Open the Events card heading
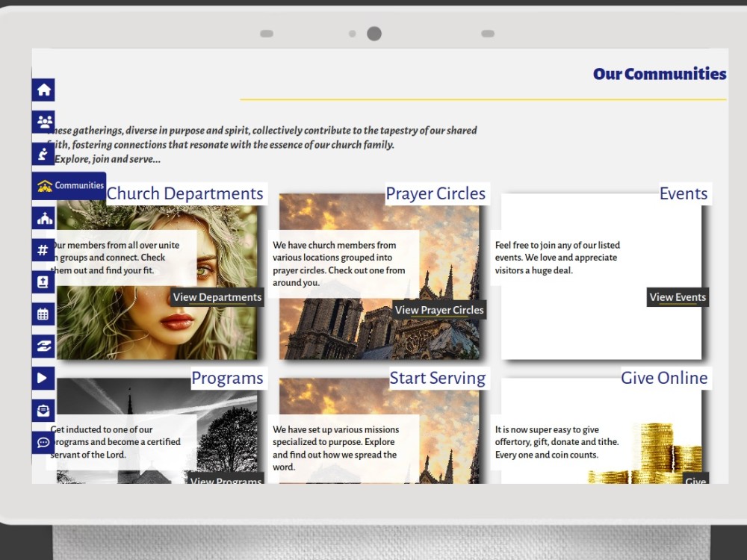This screenshot has width=747, height=560. click(684, 194)
